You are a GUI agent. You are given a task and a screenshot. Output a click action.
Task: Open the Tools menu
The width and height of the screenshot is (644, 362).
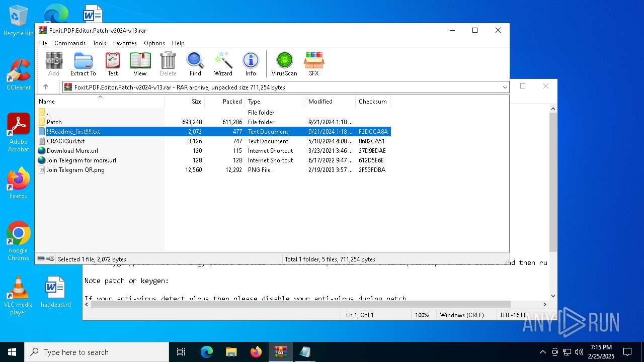(99, 43)
